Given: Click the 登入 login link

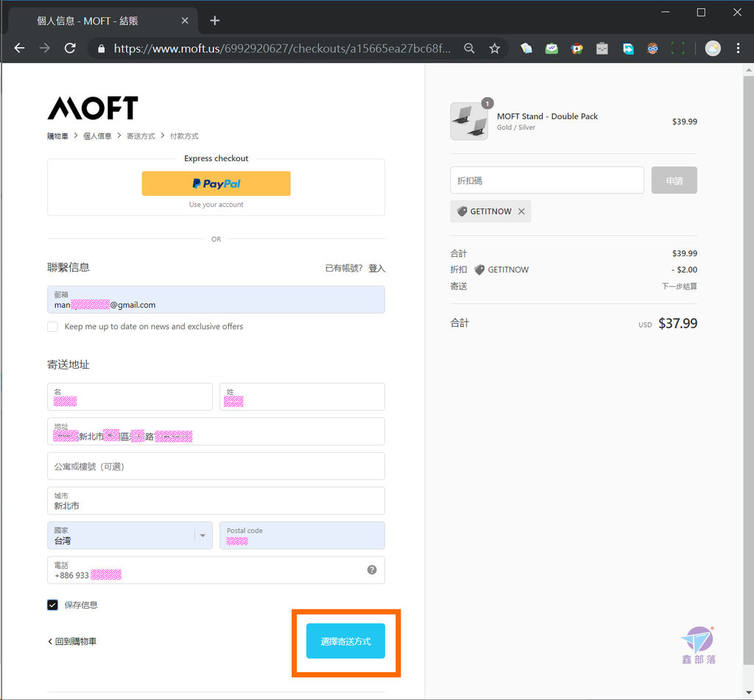Looking at the screenshot, I should 377,268.
